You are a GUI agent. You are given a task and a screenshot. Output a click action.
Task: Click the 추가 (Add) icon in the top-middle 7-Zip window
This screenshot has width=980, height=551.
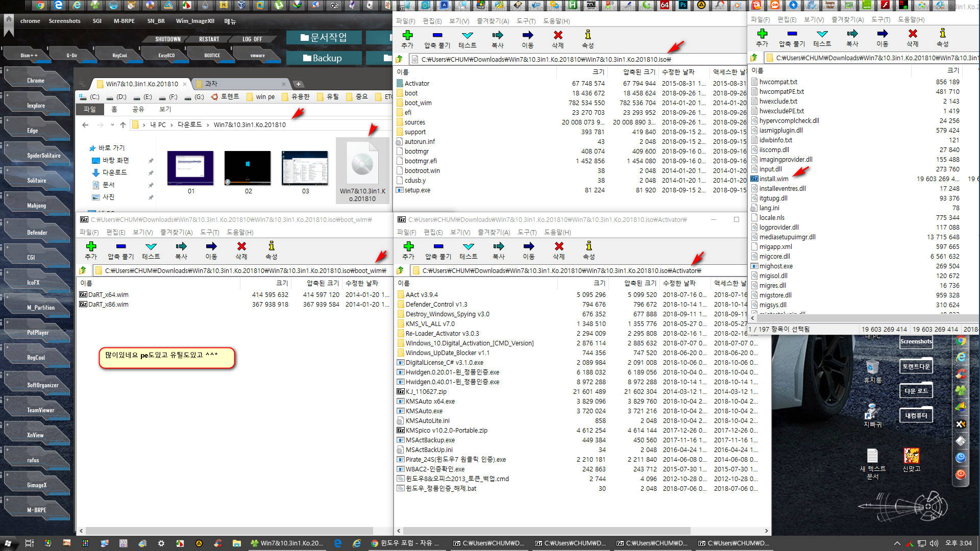407,35
